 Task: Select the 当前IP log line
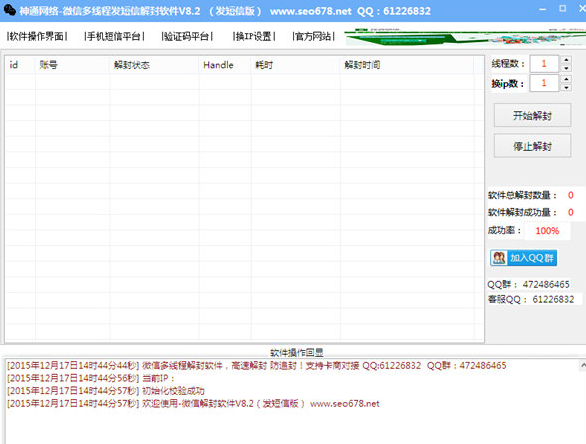tap(91, 378)
